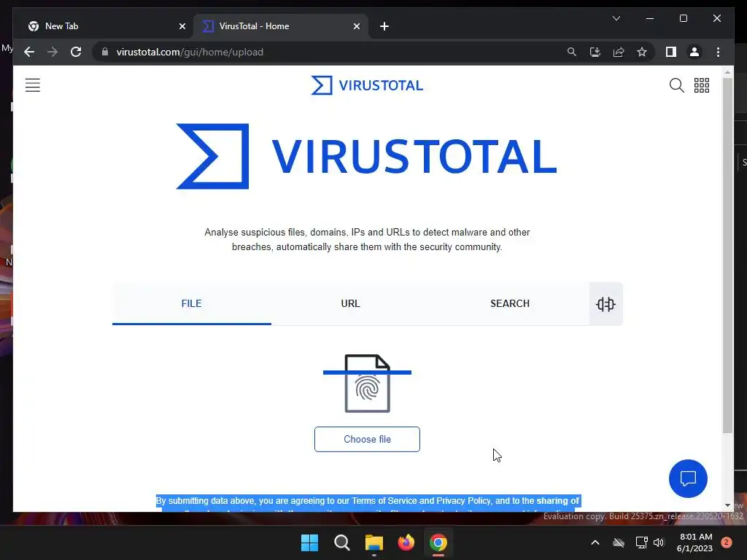
Task: Click the Chrome zoom magnifier icon
Action: pyautogui.click(x=572, y=52)
